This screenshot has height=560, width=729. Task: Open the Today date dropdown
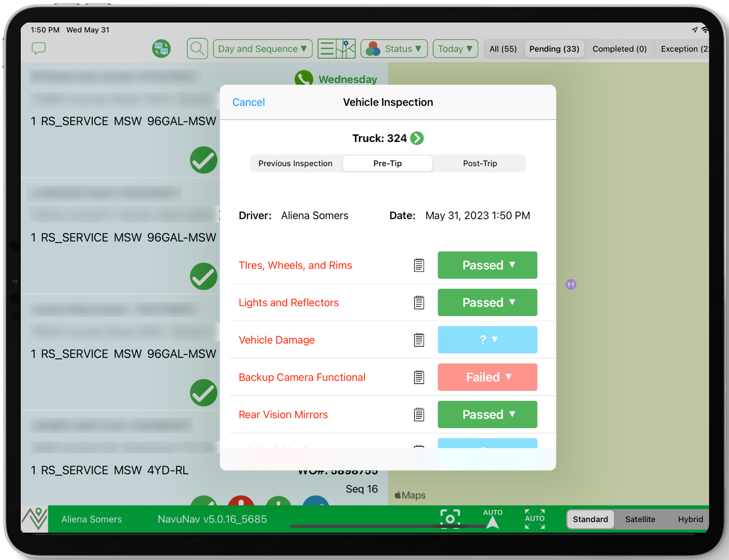click(x=455, y=48)
